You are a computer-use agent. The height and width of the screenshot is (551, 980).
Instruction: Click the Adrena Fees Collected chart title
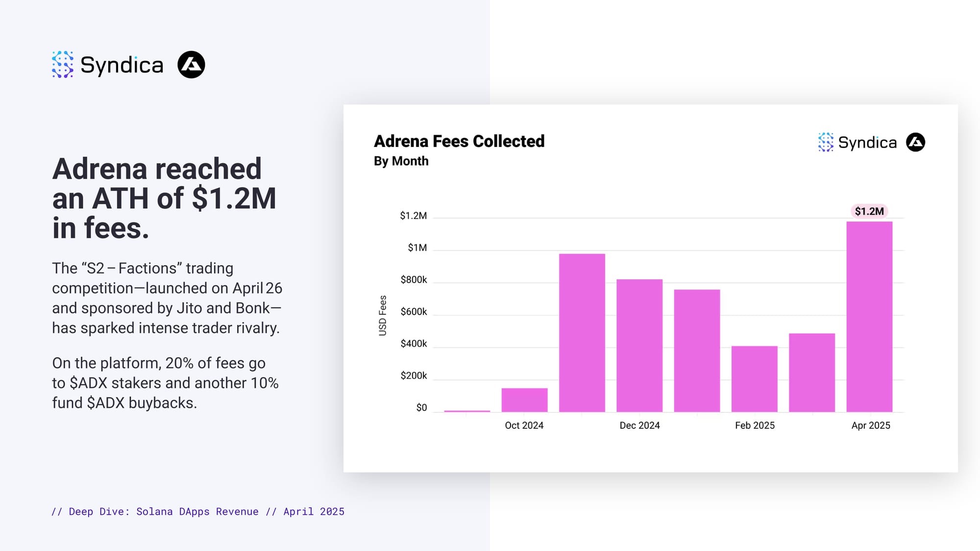pyautogui.click(x=459, y=141)
